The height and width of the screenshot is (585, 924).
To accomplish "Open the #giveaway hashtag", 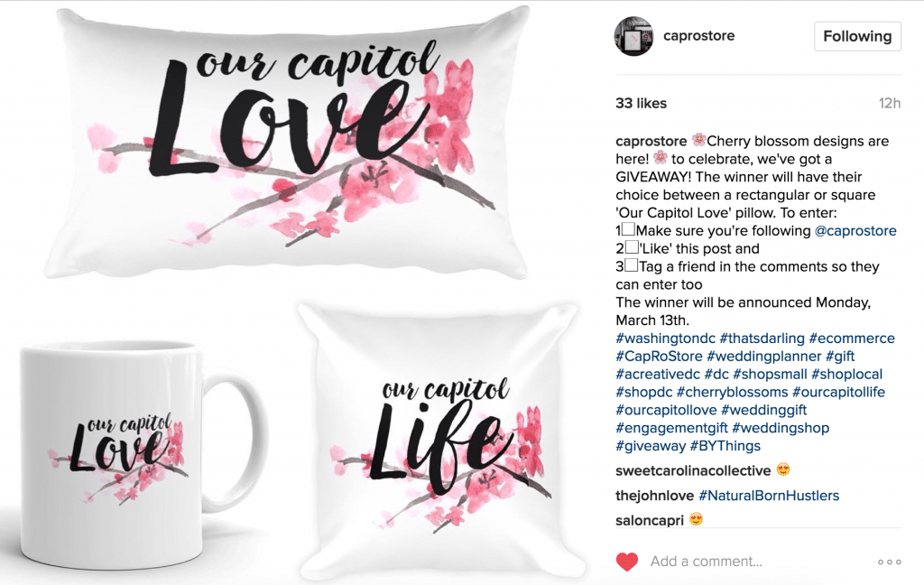I will coord(651,446).
